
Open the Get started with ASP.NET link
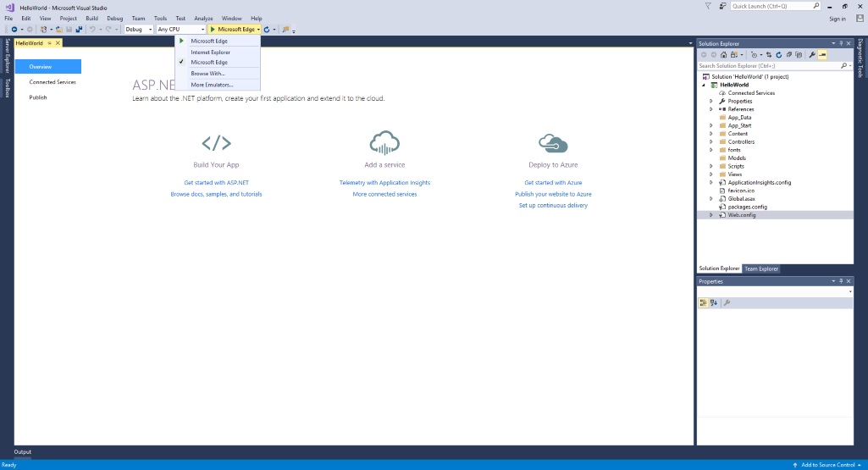click(x=216, y=183)
